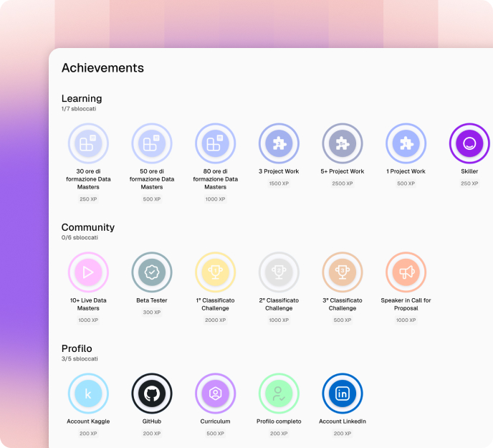Screen dimensions: 493x448
Task: Select the Profilo completo badge
Action: click(279, 394)
